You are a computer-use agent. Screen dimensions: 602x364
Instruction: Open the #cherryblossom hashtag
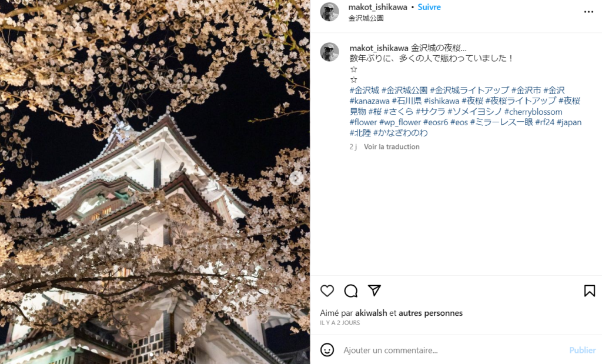coord(533,112)
